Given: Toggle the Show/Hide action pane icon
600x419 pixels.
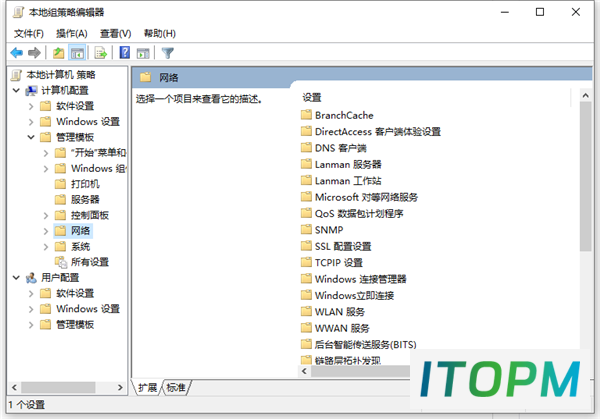Looking at the screenshot, I should (x=143, y=53).
